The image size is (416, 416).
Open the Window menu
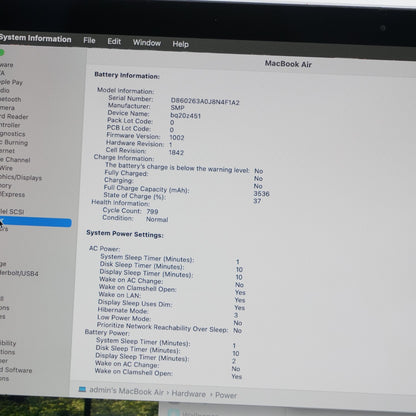point(147,43)
